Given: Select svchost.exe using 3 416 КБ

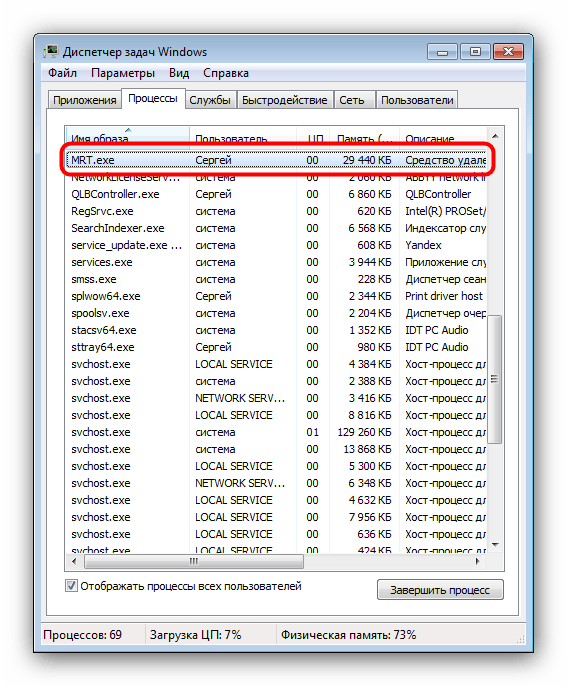Looking at the screenshot, I should (276, 398).
